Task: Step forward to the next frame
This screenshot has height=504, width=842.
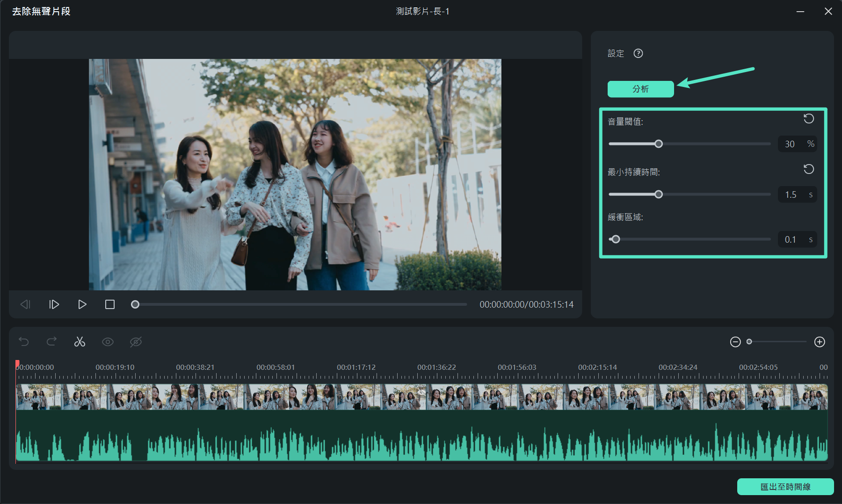Action: [54, 304]
